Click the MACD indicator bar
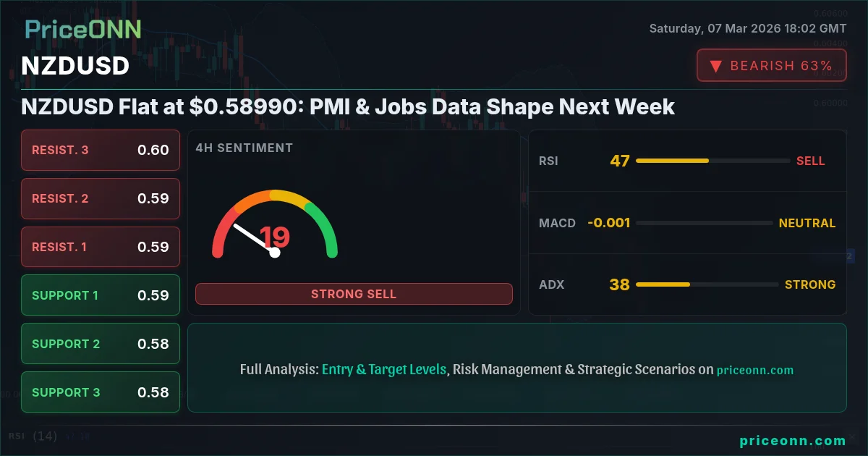This screenshot has height=456, width=868. point(704,223)
